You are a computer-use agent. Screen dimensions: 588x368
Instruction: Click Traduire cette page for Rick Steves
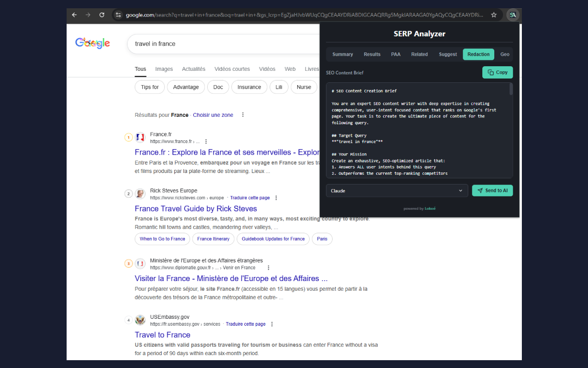250,198
